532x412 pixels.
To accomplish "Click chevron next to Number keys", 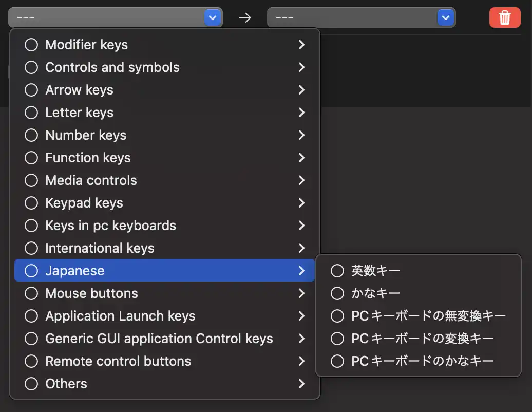I will pyautogui.click(x=301, y=135).
